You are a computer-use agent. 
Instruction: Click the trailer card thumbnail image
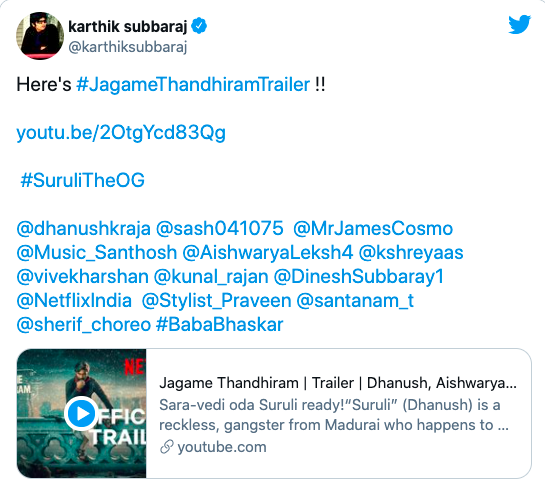(81, 413)
